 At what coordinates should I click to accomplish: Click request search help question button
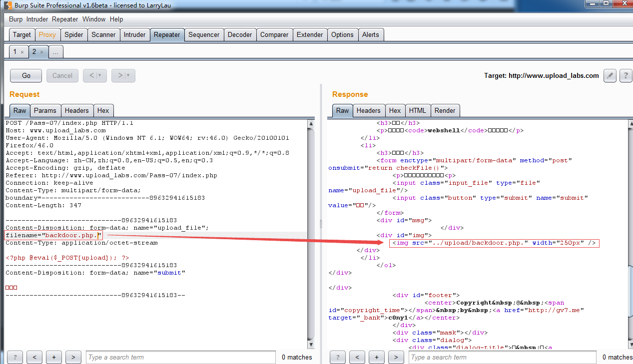point(15,357)
